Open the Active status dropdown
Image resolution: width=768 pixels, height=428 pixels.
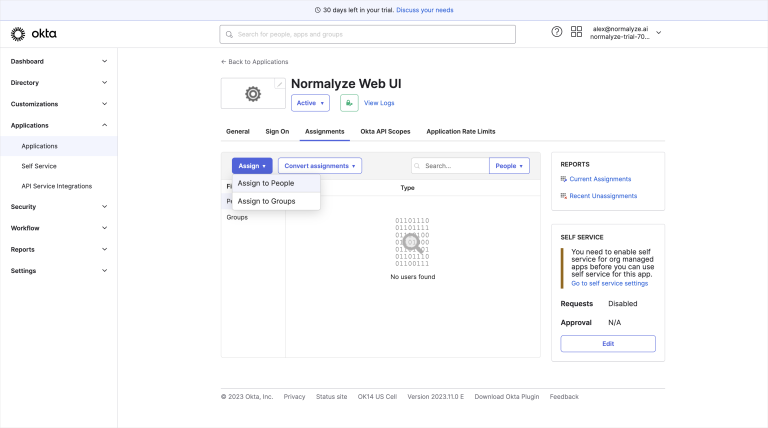[310, 103]
